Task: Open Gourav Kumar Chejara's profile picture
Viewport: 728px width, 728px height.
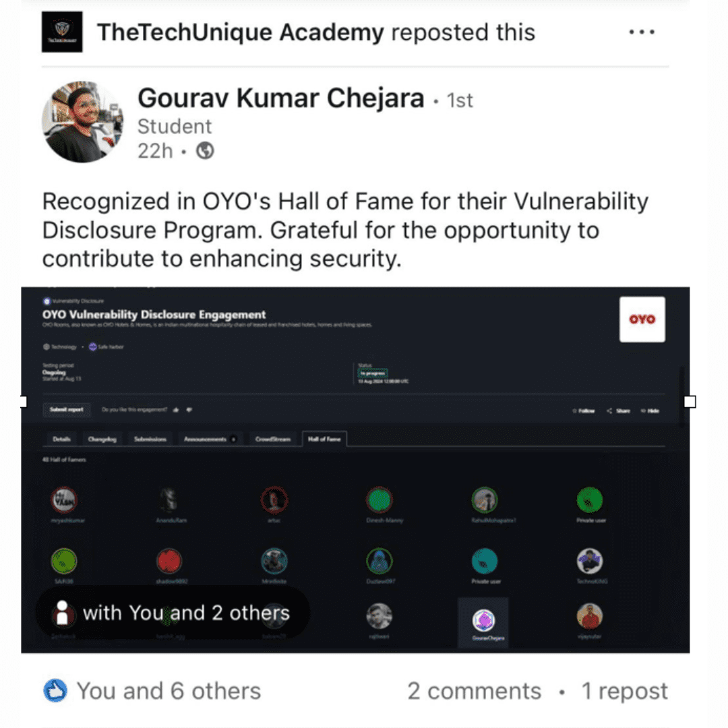Action: [x=83, y=121]
